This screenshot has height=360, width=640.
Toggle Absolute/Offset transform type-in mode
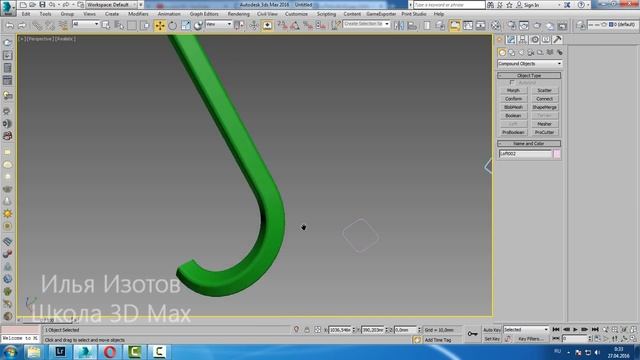click(x=318, y=329)
